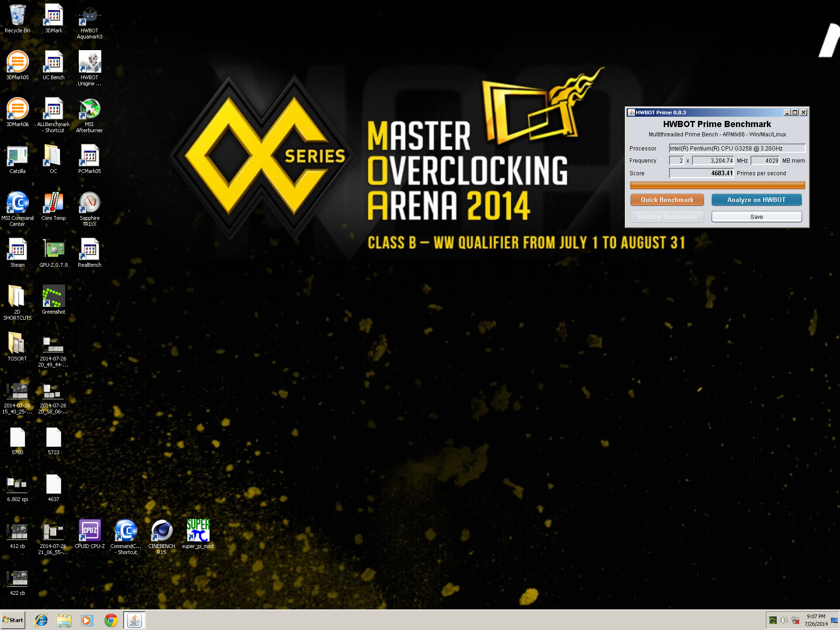Open Windows Explorer from taskbar
Viewport: 840px width, 630px height.
click(64, 620)
